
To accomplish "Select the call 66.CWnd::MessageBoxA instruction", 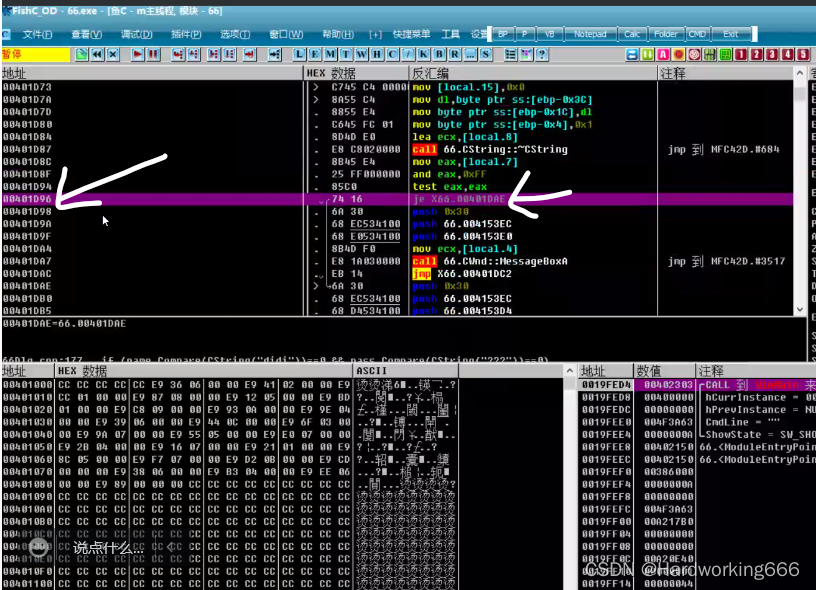I will 490,261.
